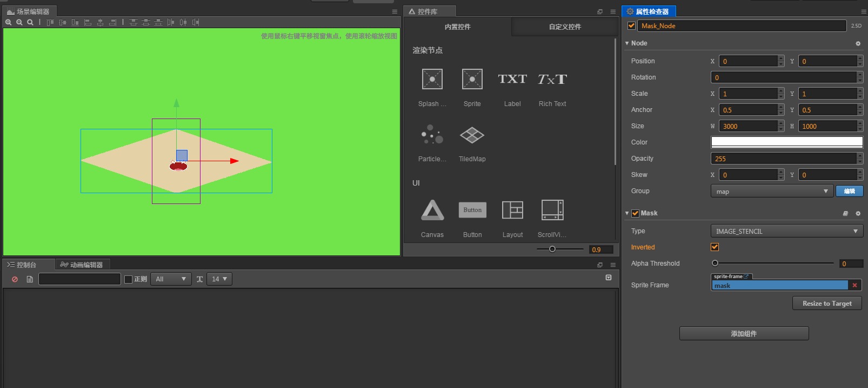This screenshot has height=388, width=868.
Task: Open the console log level All dropdown
Action: [171, 279]
